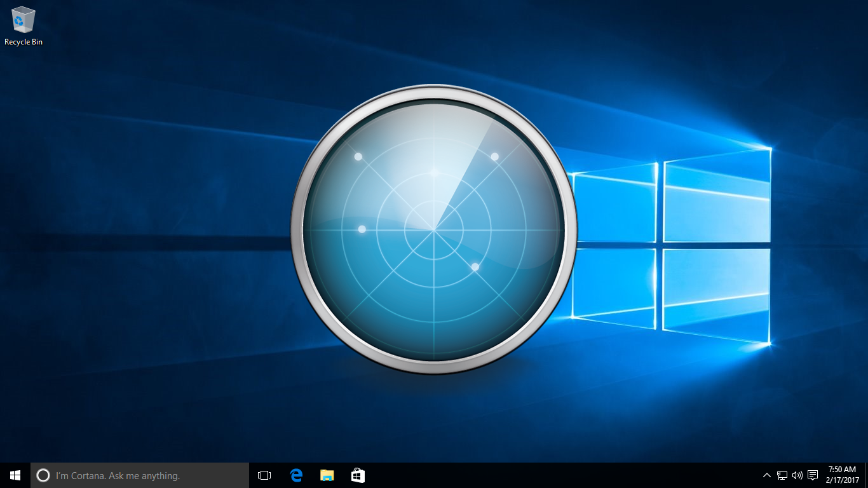Open the Windows Store taskbar icon

(x=358, y=475)
